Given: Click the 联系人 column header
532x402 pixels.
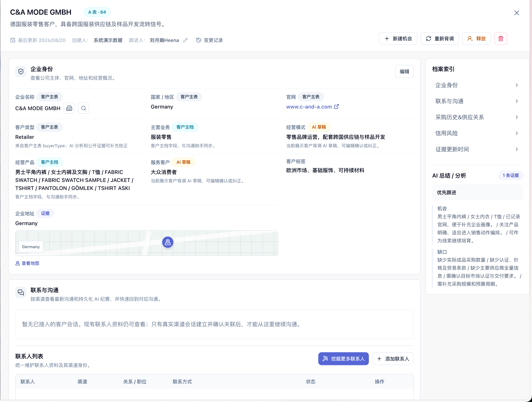Looking at the screenshot, I should click(x=28, y=382).
